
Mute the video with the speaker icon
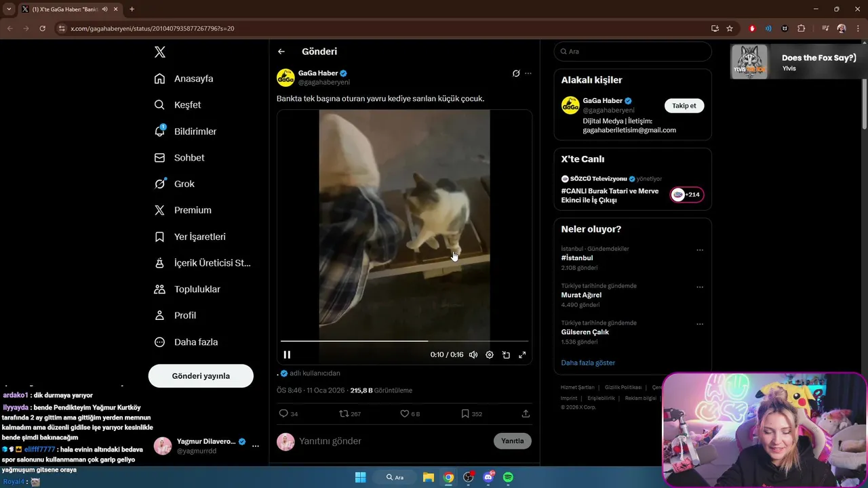pos(473,354)
